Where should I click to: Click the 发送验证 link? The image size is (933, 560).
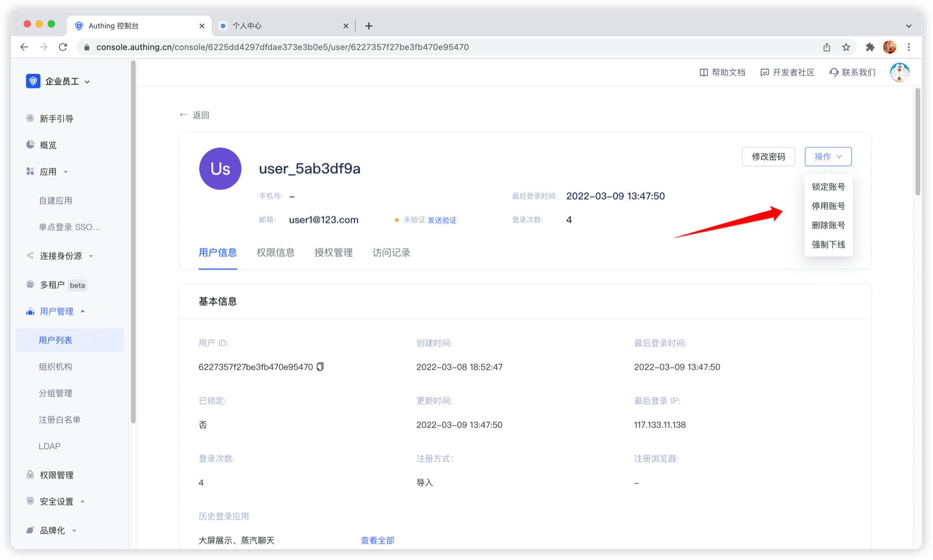click(x=442, y=220)
